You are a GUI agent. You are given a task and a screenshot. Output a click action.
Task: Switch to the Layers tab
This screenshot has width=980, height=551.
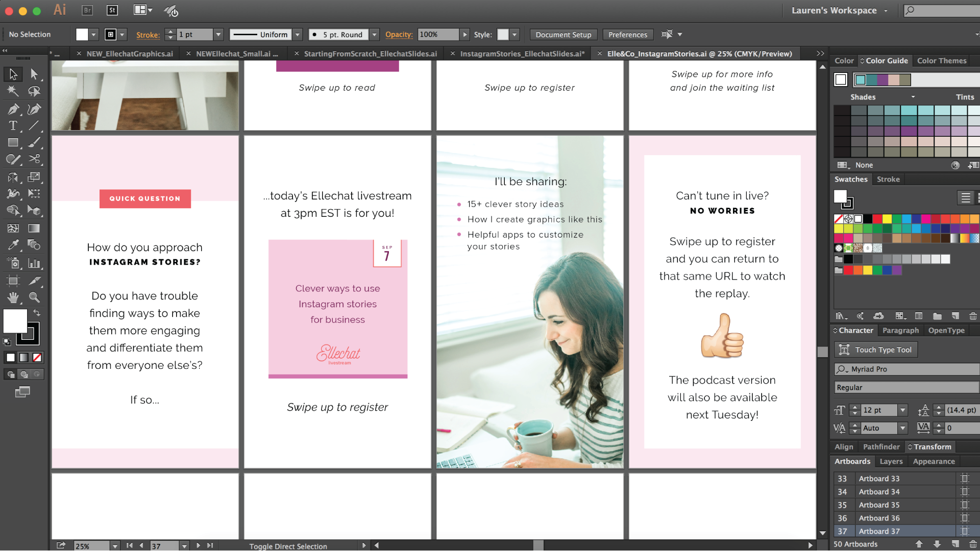tap(889, 461)
